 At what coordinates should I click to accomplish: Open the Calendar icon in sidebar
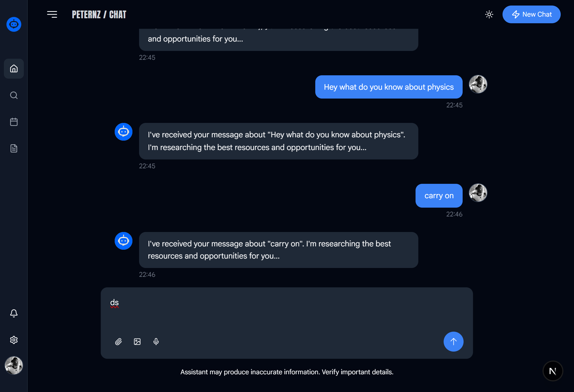tap(14, 122)
